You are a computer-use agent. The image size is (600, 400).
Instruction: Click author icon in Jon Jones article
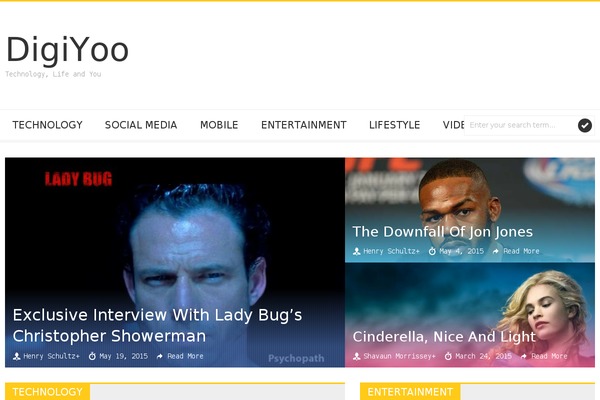tap(357, 251)
